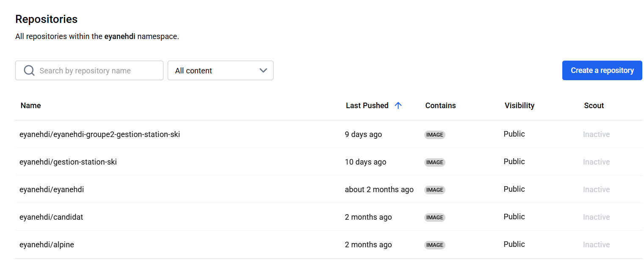Screen dimensions: 644x260
Task: Click the Create a repository button
Action: coord(602,70)
